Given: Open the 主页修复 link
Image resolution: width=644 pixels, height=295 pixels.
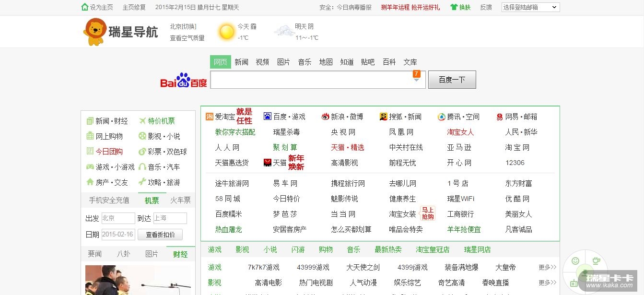Looking at the screenshot, I should click(x=134, y=7).
